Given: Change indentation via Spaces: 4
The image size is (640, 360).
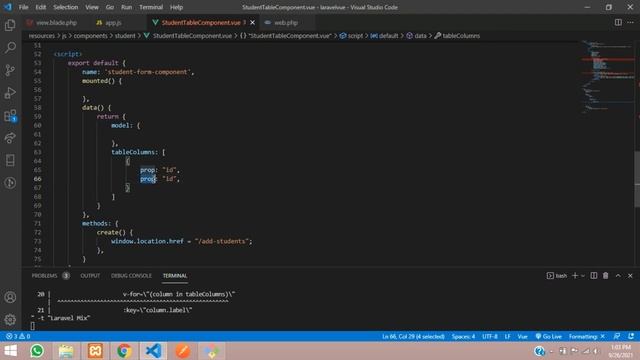Looking at the screenshot, I should 463,336.
